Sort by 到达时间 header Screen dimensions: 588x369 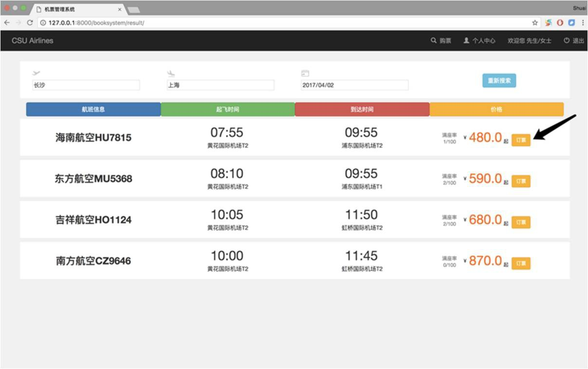tap(362, 110)
